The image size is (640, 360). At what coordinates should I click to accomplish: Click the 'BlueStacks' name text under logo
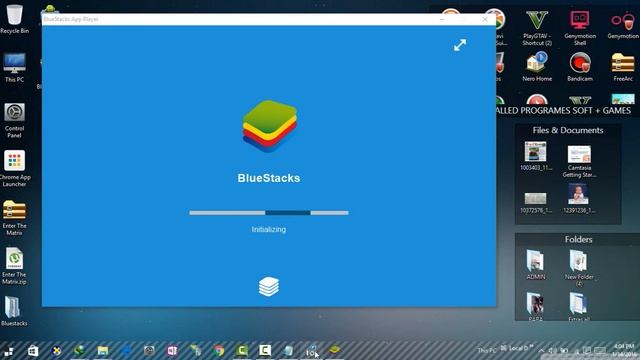pos(269,178)
